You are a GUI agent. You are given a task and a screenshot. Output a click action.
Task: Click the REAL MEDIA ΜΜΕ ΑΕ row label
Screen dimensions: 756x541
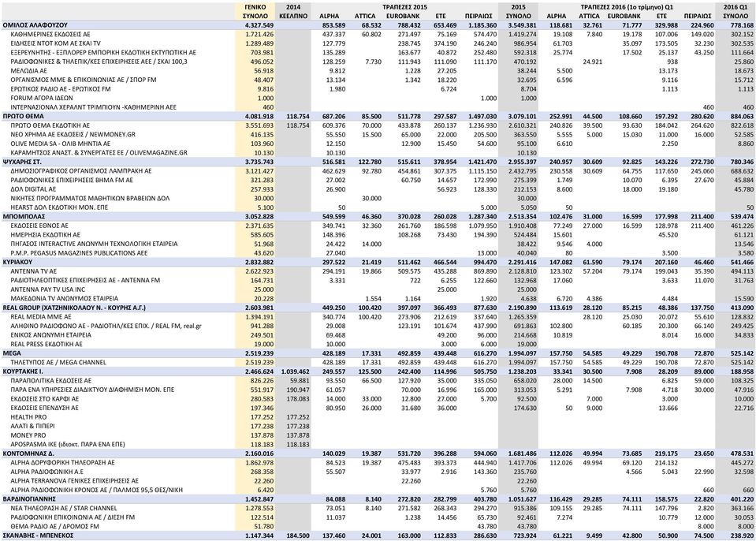pos(40,317)
